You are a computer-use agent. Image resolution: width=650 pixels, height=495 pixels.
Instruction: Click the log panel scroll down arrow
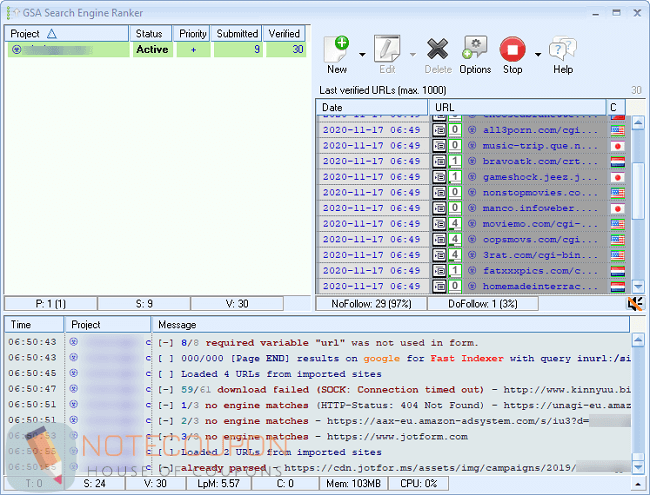pos(638,467)
